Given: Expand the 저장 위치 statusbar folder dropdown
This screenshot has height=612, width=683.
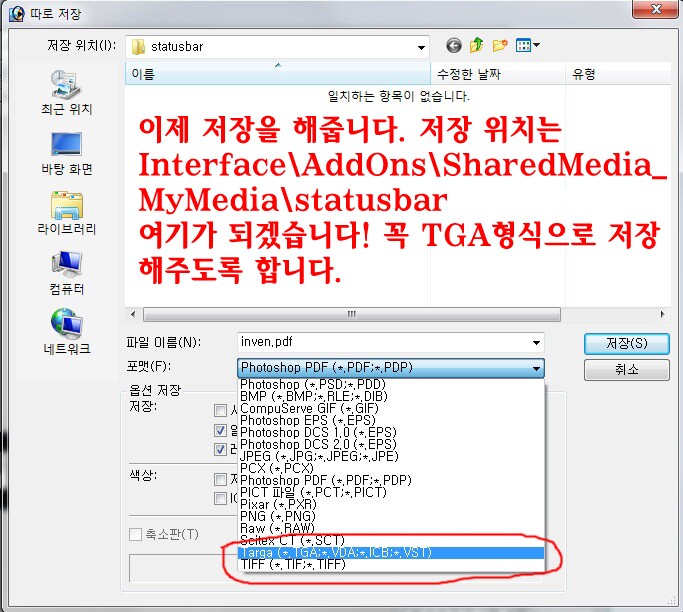Looking at the screenshot, I should pos(422,47).
